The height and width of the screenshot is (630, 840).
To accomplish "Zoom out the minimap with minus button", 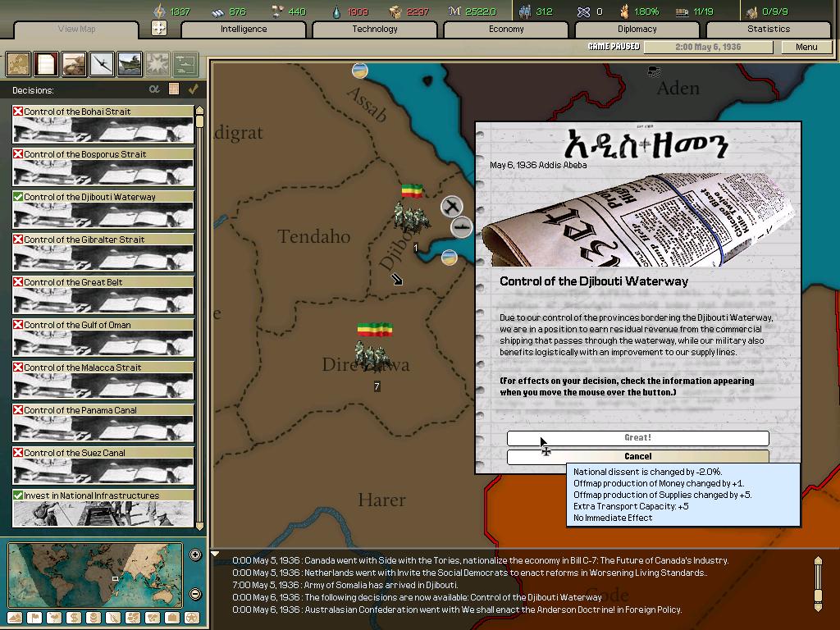I will 195,594.
